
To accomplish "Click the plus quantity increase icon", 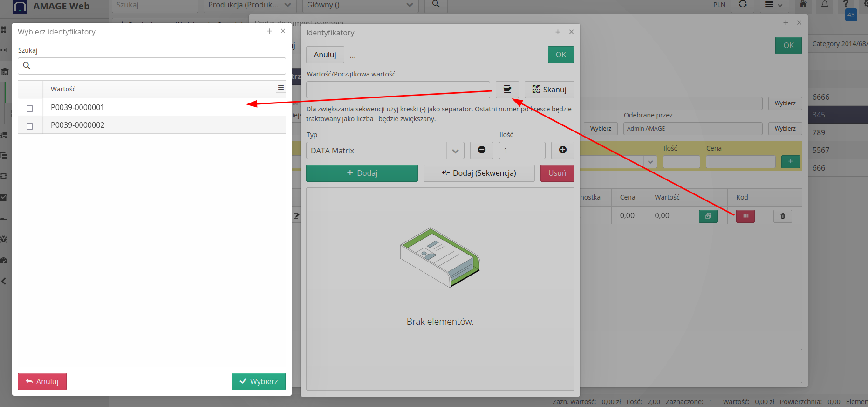I will tap(562, 150).
